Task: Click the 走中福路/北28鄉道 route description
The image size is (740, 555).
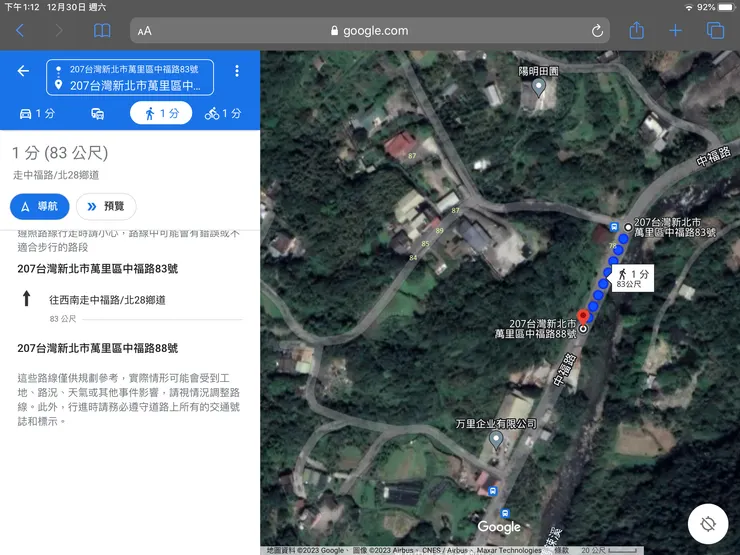Action: pyautogui.click(x=56, y=175)
